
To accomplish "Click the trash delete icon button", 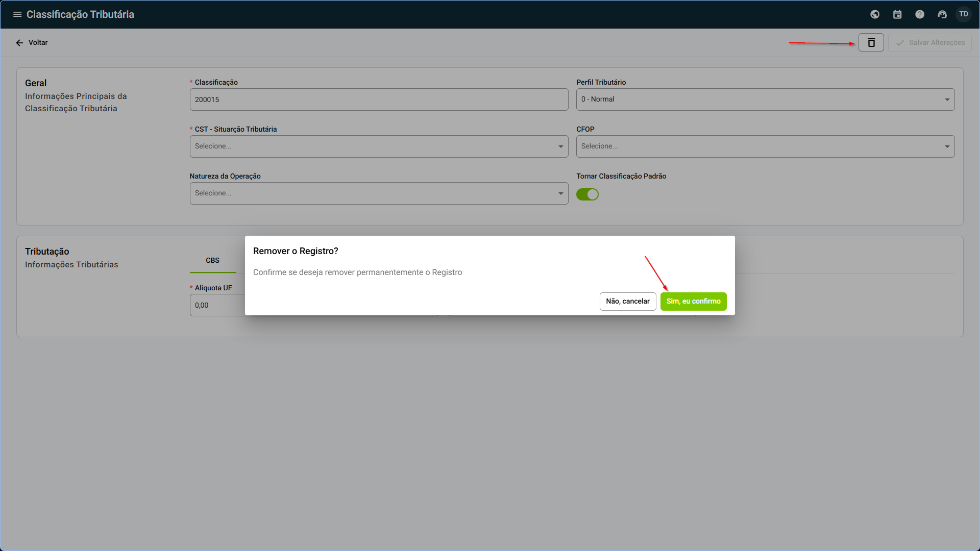I will (x=871, y=43).
